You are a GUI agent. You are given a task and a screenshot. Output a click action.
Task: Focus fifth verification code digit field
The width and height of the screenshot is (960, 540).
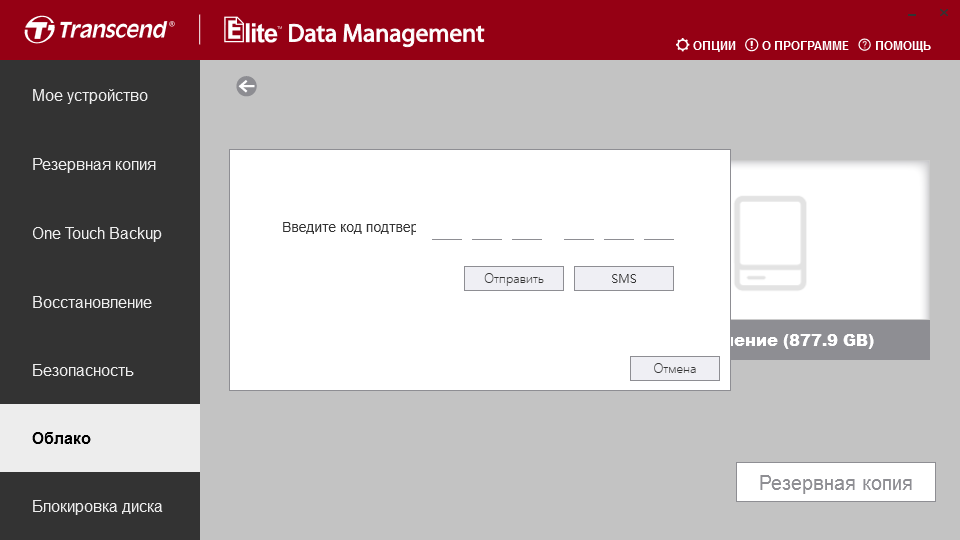tap(618, 230)
